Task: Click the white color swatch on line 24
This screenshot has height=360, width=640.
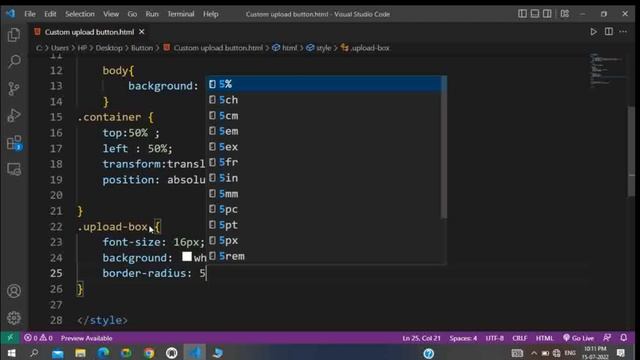Action: [187, 256]
